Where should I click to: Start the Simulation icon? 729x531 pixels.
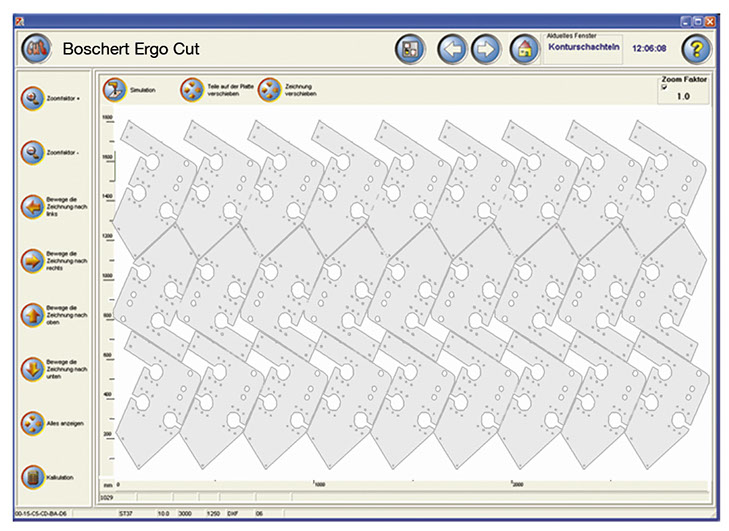tap(114, 90)
